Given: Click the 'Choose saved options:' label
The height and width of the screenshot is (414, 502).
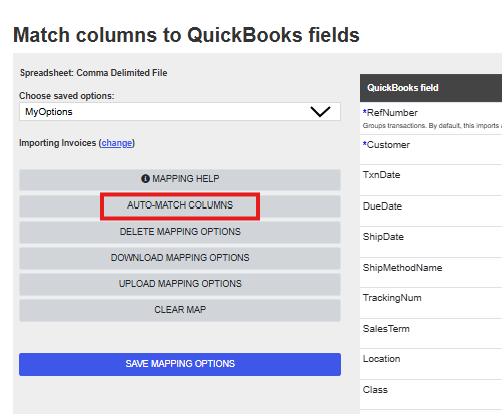Looking at the screenshot, I should (x=67, y=96).
